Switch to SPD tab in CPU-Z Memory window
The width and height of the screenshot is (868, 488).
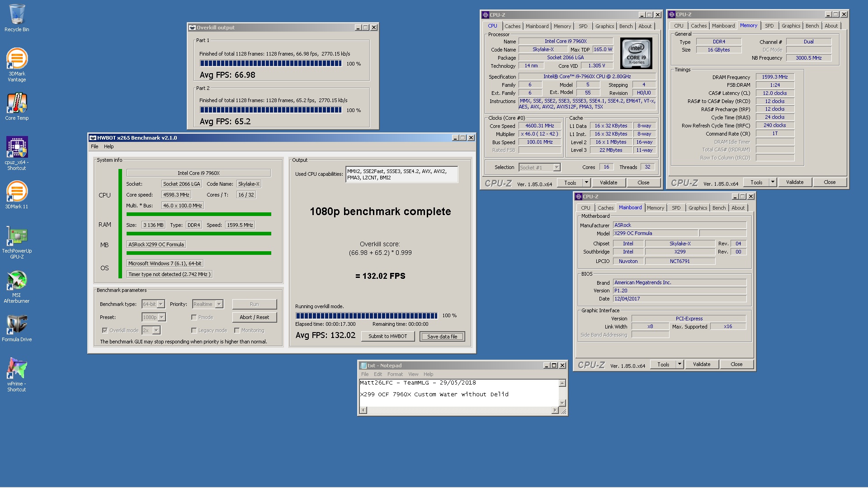point(769,26)
